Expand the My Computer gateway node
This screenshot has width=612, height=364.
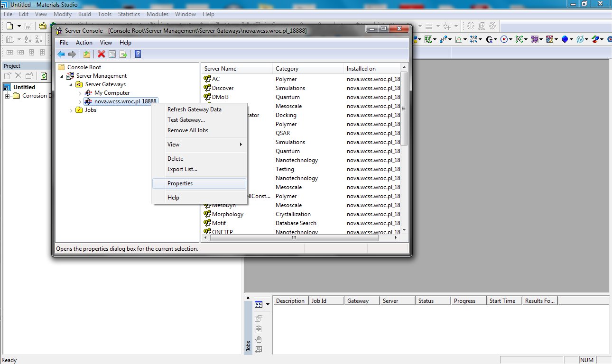coord(80,93)
